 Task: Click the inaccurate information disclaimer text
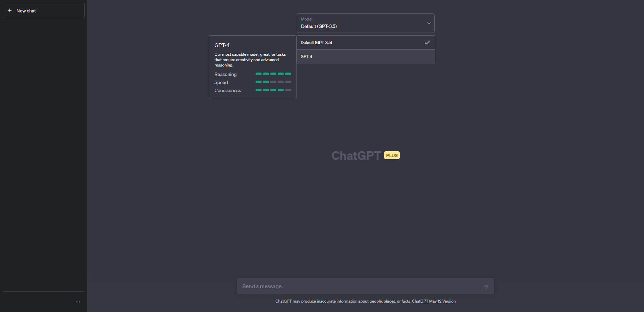[x=343, y=301]
